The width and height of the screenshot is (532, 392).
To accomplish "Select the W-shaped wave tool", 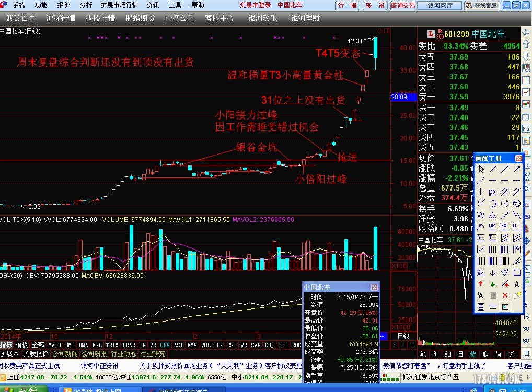I will click(x=481, y=215).
